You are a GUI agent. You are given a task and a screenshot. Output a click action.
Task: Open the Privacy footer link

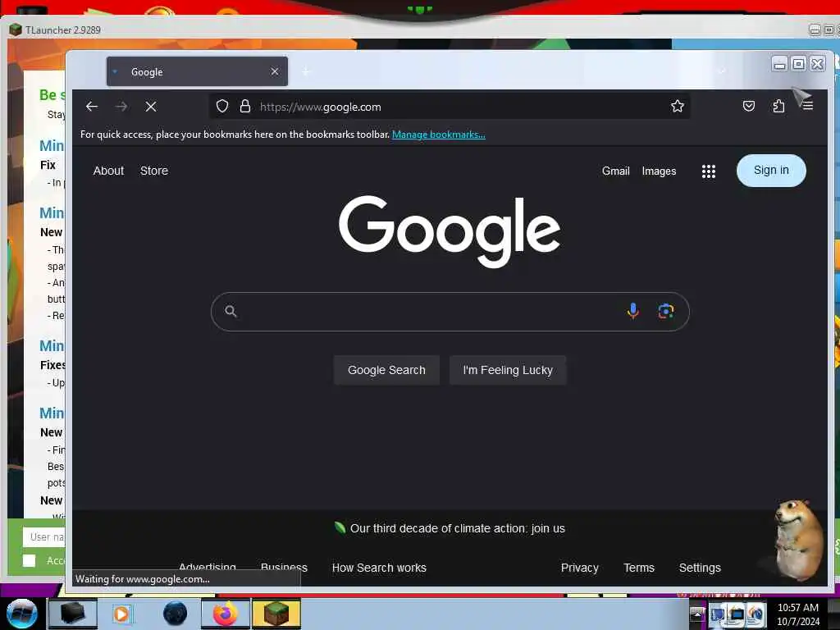click(x=579, y=568)
